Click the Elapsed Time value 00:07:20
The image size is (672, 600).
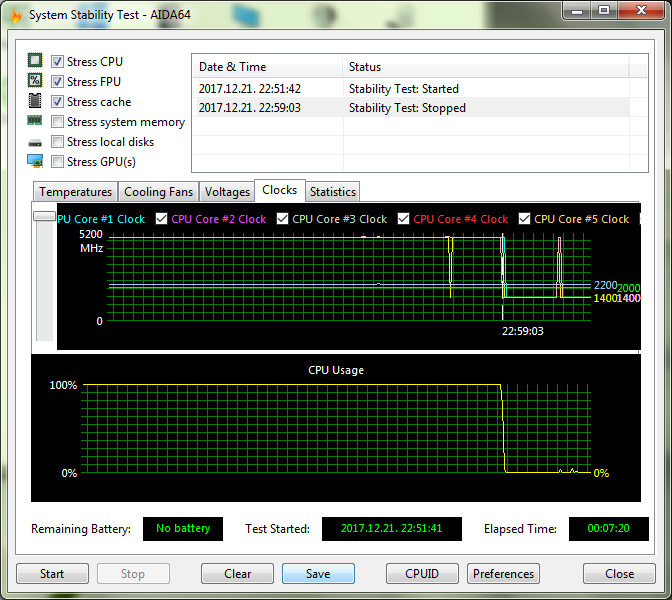pos(609,528)
